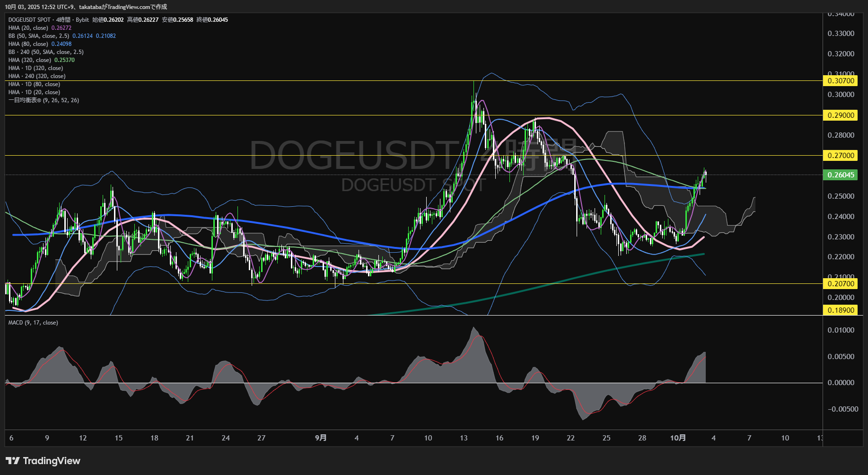This screenshot has height=475, width=868.
Task: Click the TradingView logo icon
Action: coord(13,461)
